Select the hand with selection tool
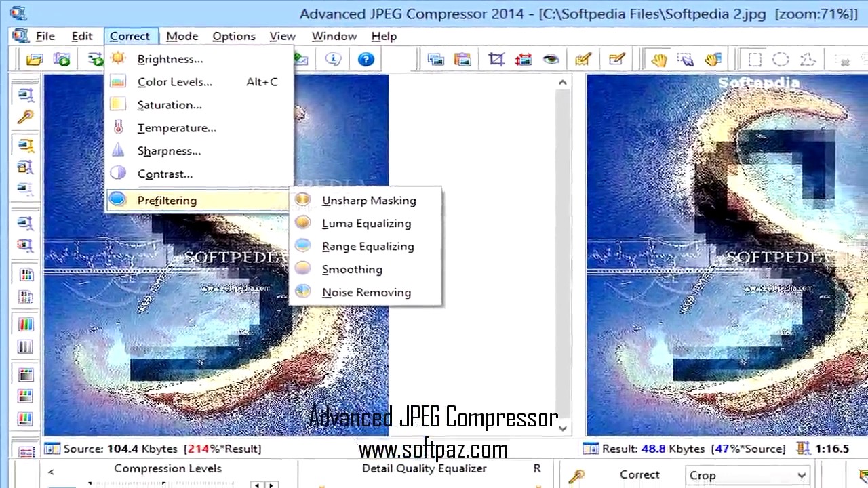868x488 pixels. point(686,60)
